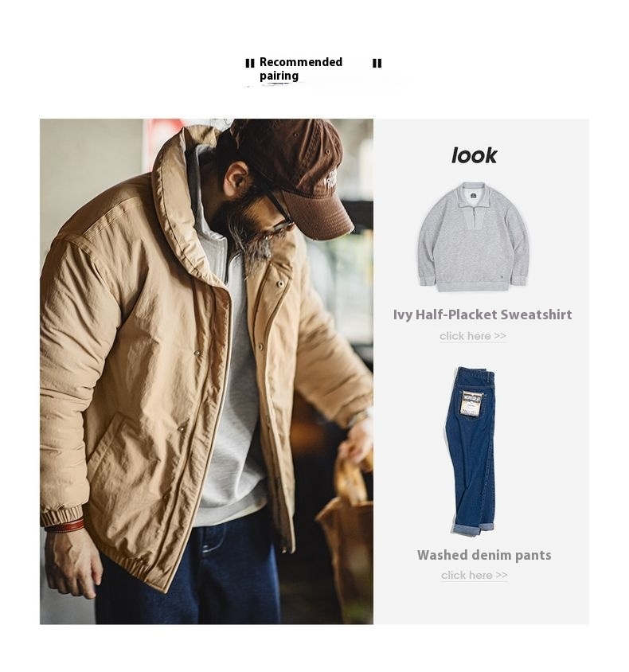The height and width of the screenshot is (672, 629).
Task: Click the right double-bar icon beside the heading
Action: point(377,64)
